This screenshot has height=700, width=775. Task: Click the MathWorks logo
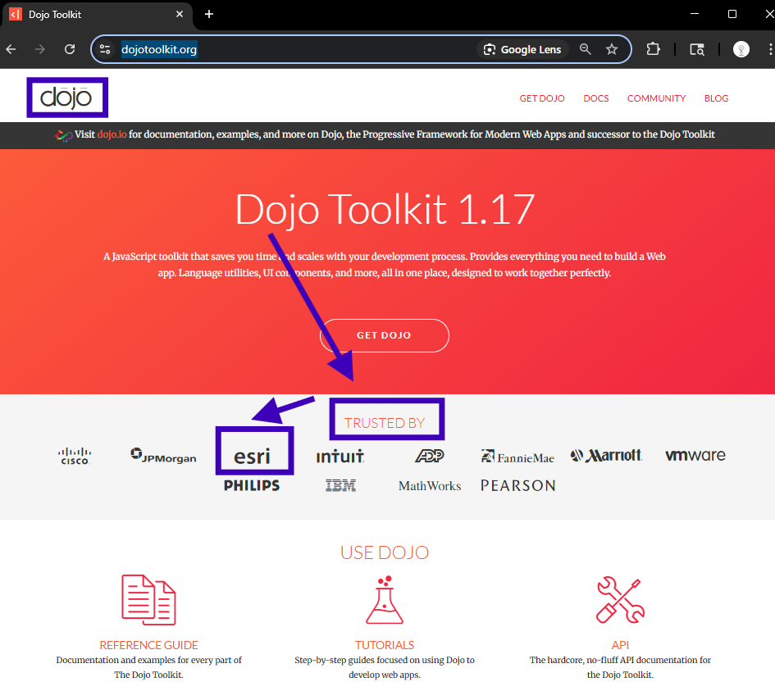coord(430,486)
